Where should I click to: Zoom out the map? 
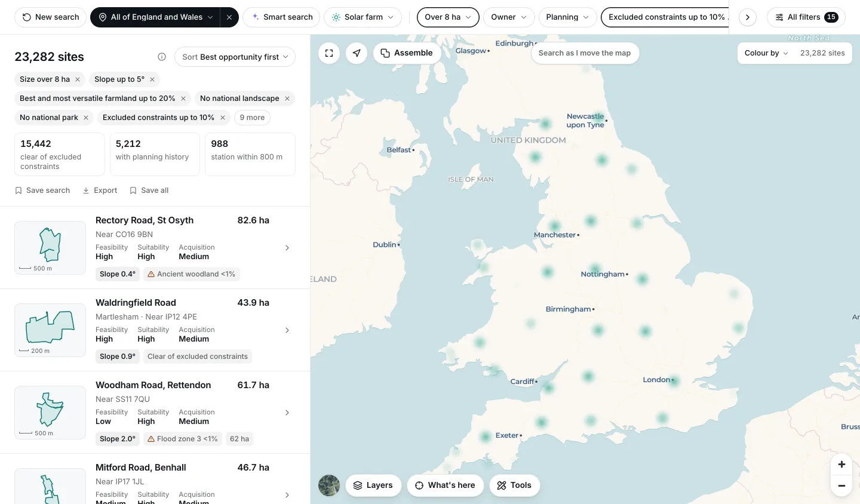(x=841, y=485)
